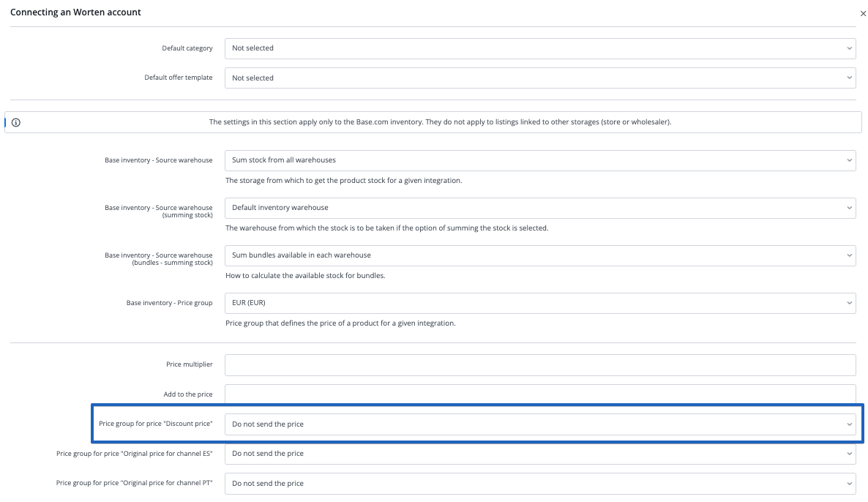The image size is (868, 502).
Task: Open Source warehouse (summing stock) dropdown
Action: point(539,208)
